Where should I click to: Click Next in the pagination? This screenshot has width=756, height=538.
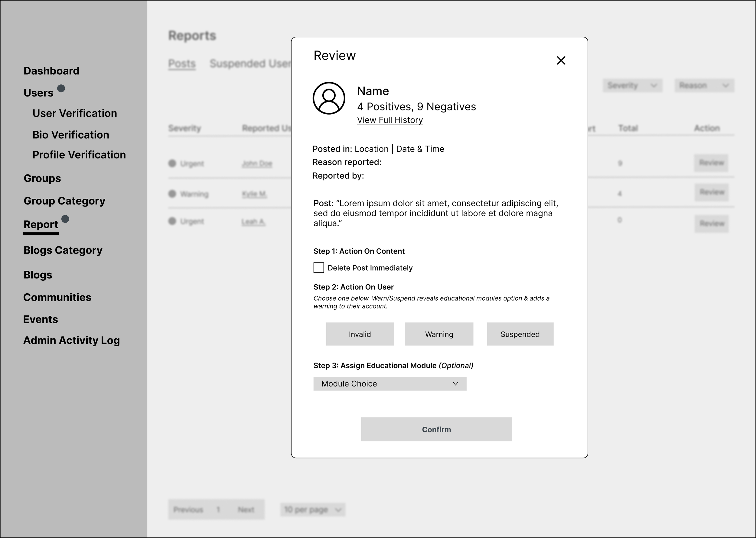pos(246,510)
